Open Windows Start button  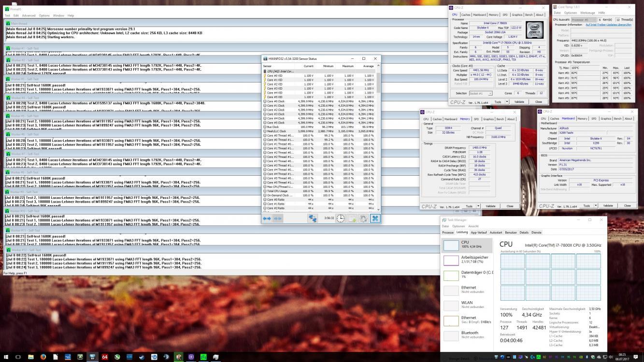[x=5, y=357]
